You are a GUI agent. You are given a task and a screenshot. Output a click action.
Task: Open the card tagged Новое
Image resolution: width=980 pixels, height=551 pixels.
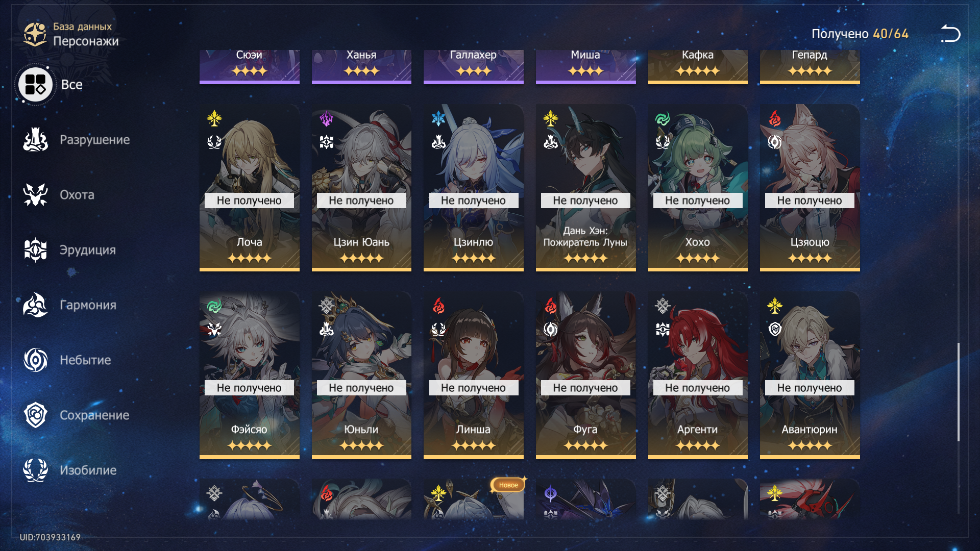pos(473,499)
